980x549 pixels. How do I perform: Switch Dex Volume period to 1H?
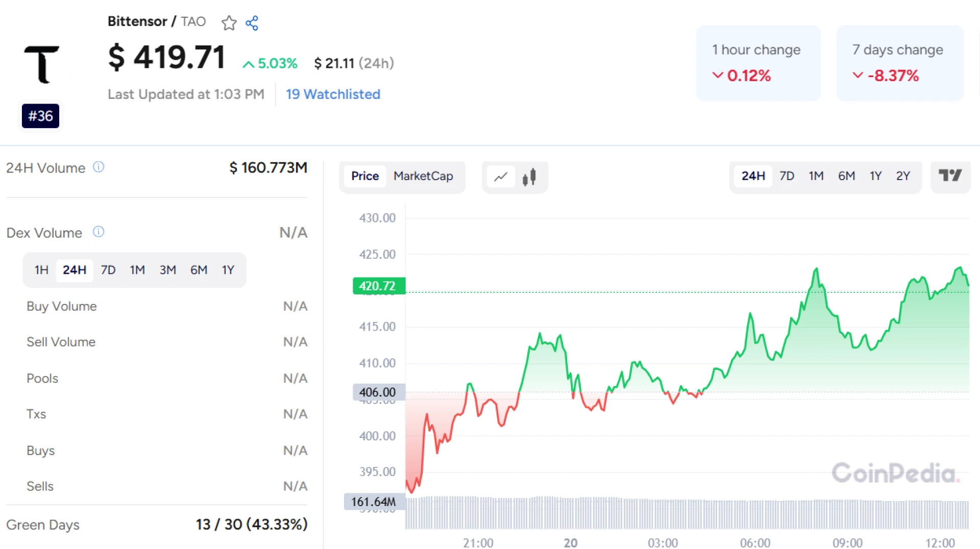[41, 270]
